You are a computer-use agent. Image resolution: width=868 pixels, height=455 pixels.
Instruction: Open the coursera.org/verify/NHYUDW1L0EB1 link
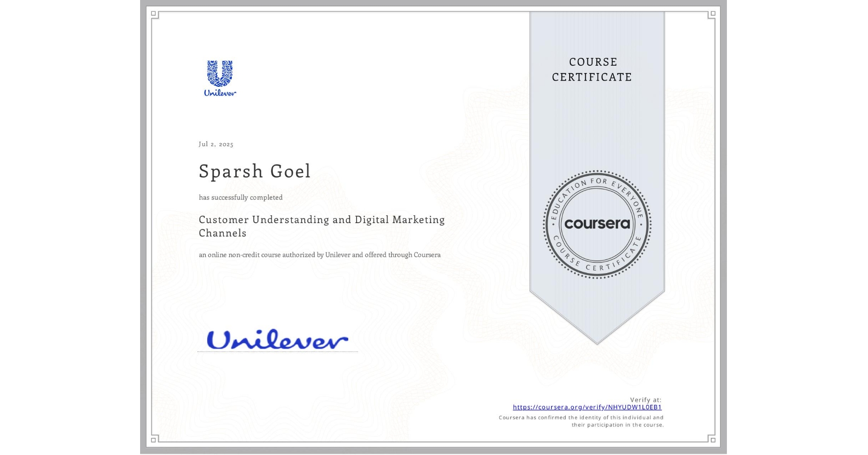coord(588,407)
